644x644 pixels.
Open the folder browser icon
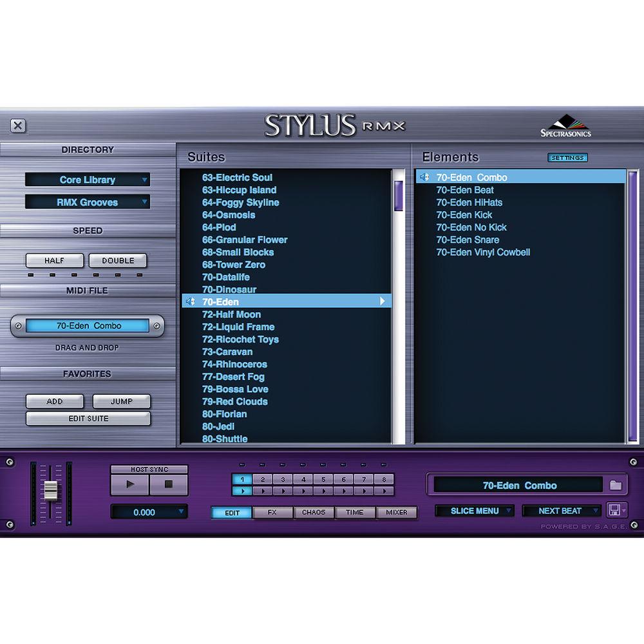[615, 486]
